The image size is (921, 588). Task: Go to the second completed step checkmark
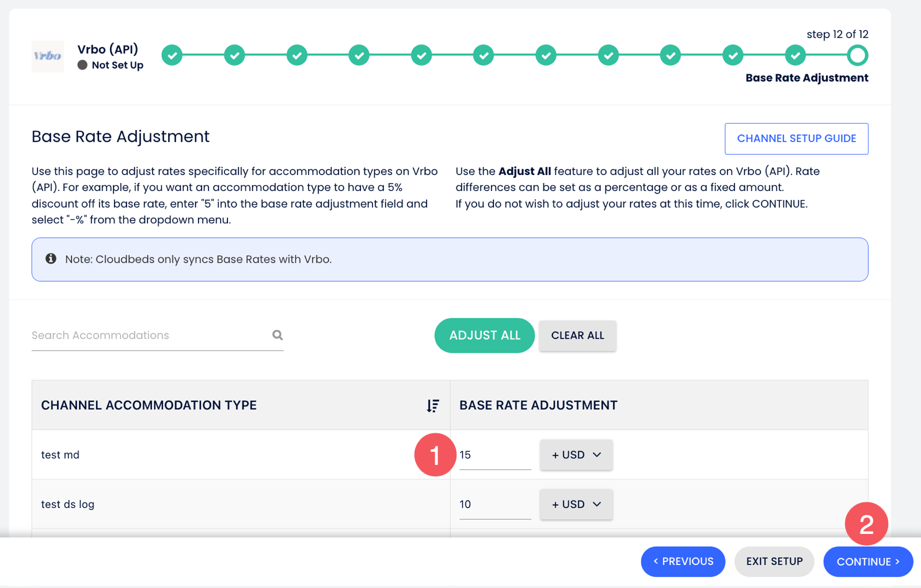tap(234, 56)
